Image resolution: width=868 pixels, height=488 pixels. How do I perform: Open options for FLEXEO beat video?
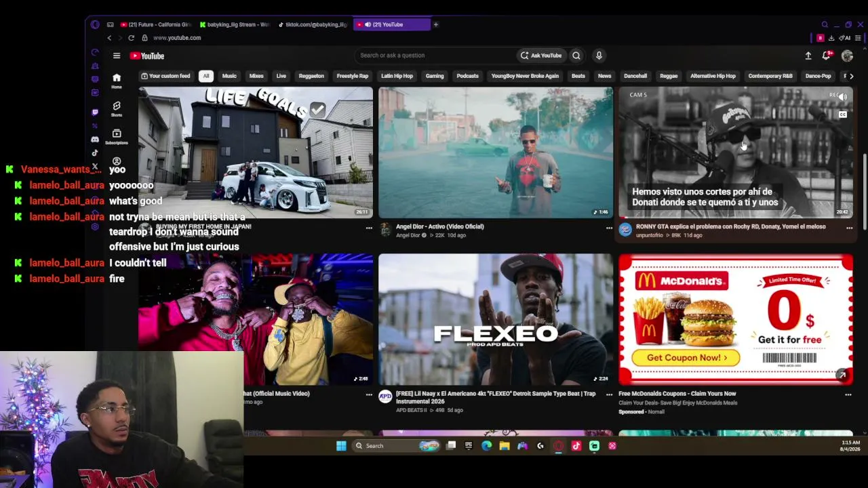(x=609, y=394)
